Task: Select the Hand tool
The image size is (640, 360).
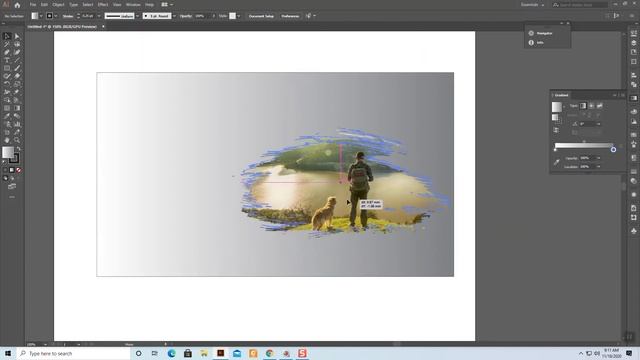Action: click(7, 140)
